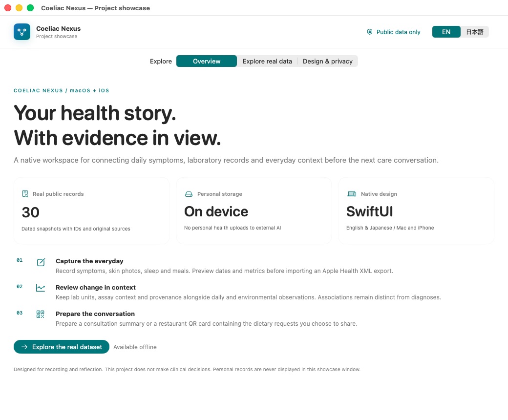Click the 'Record symptoms, skin photos' description

(x=224, y=271)
